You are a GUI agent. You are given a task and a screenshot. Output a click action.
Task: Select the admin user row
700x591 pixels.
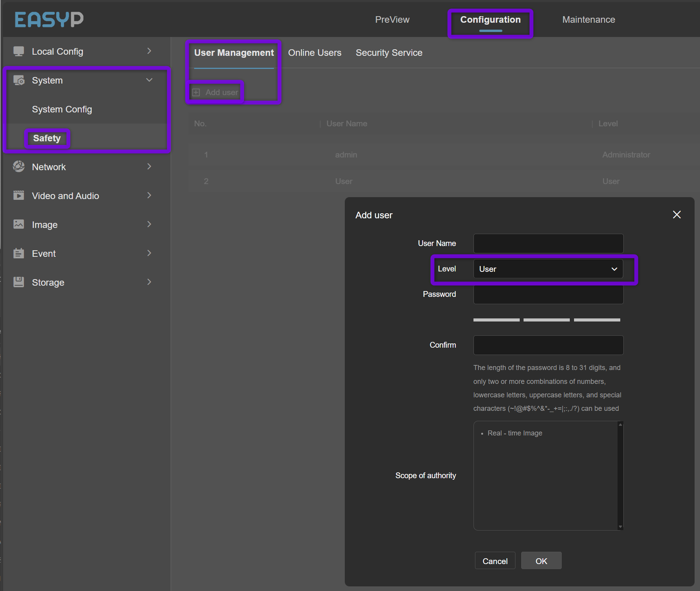444,155
